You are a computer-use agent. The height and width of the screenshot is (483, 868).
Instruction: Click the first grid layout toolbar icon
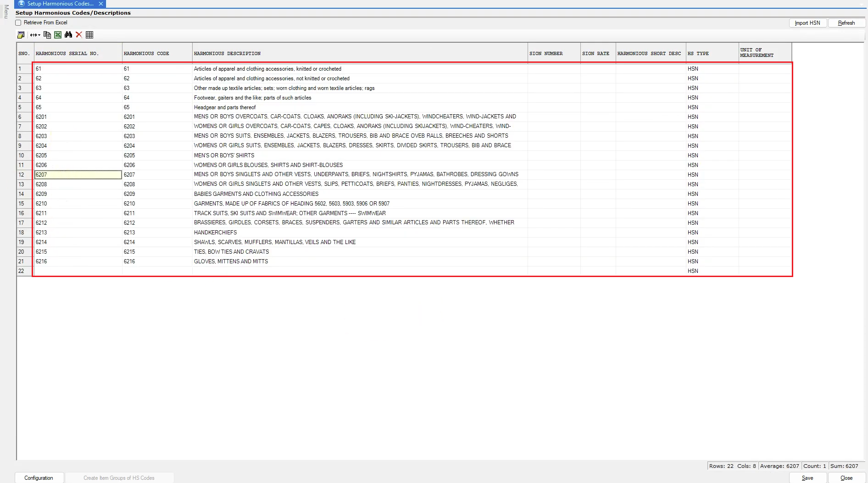tap(21, 35)
